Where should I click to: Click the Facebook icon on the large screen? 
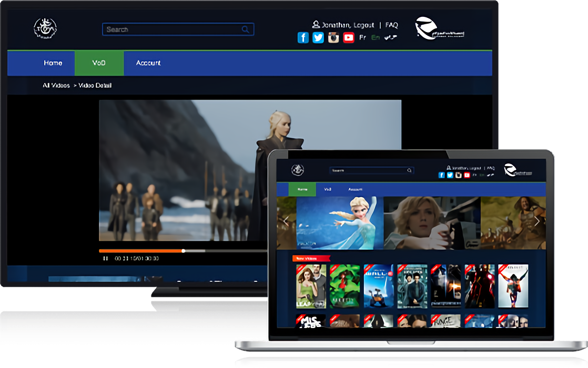303,37
